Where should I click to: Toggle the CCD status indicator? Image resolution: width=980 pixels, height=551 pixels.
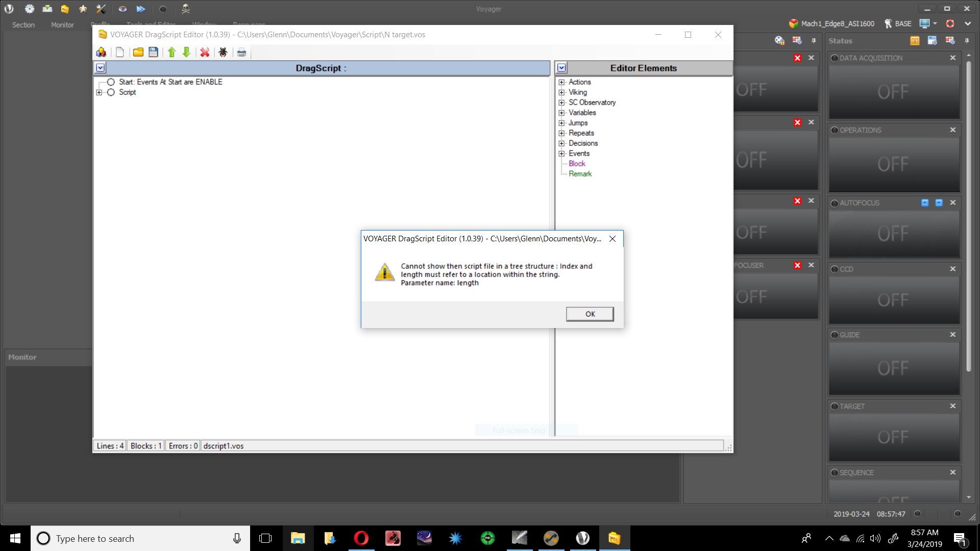pyautogui.click(x=835, y=269)
